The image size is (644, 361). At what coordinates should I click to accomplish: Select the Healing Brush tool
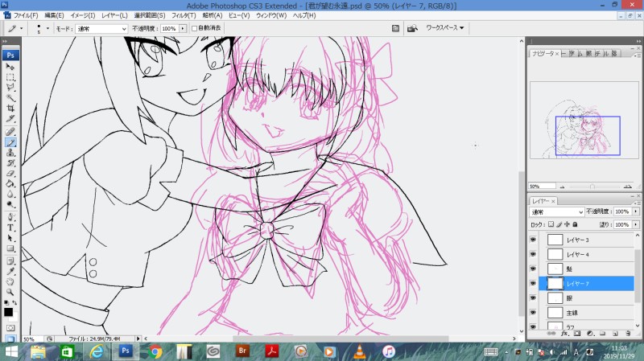pyautogui.click(x=10, y=132)
